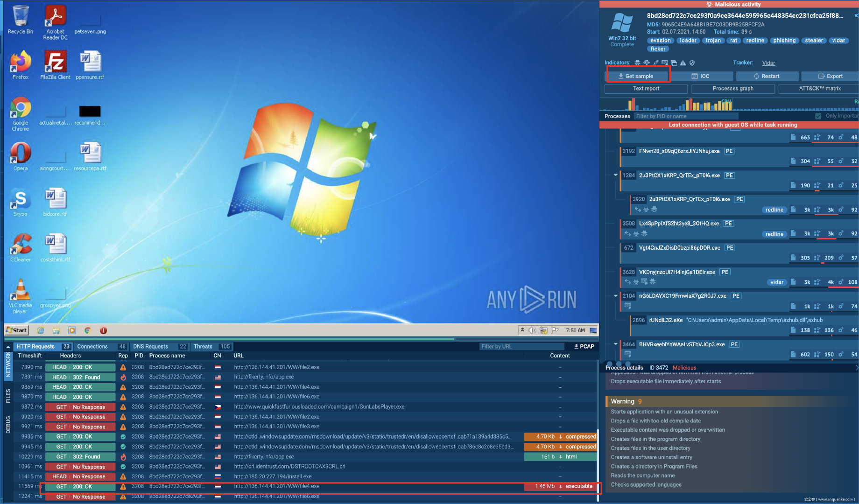Click Internet Explorer in guest taskbar

point(41,330)
